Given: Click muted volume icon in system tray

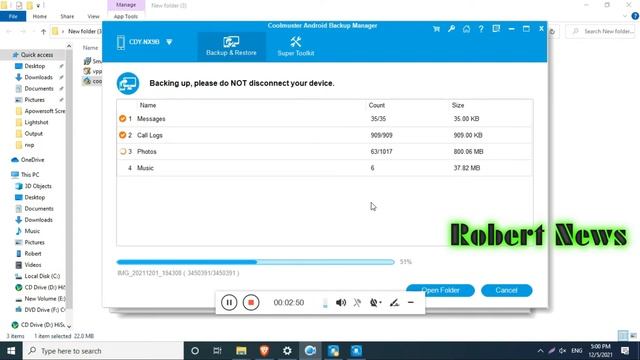Looking at the screenshot, I should [x=562, y=351].
